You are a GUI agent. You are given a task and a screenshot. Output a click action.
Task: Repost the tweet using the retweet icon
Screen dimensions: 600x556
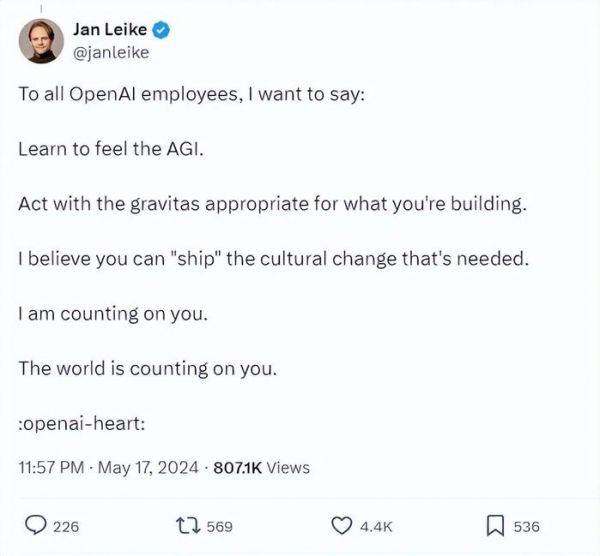click(187, 526)
